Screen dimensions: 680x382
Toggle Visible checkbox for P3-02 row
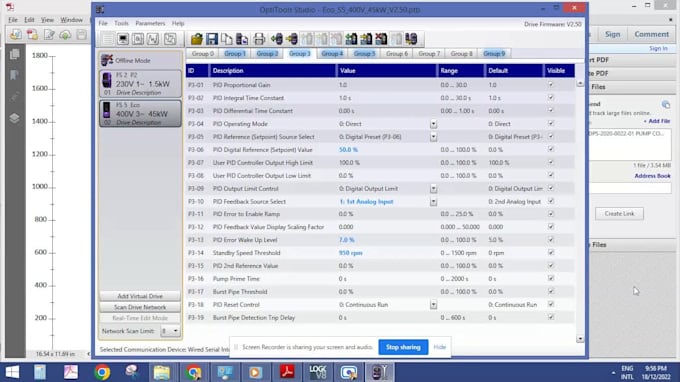click(x=551, y=98)
